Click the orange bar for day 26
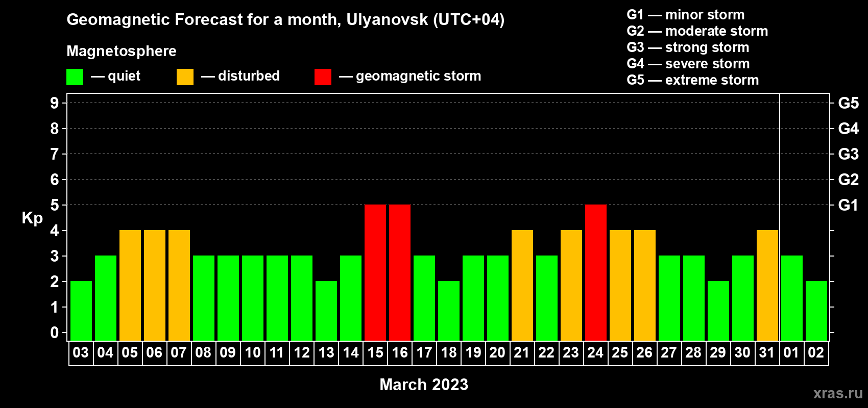Viewport: 868px width, 408px height. tap(645, 285)
